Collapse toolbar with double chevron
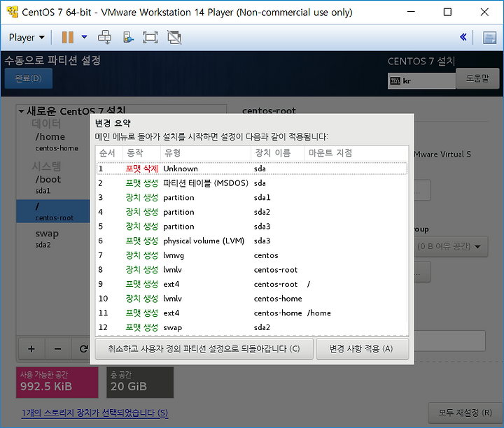Viewport: 504px width, 428px height. (x=463, y=37)
